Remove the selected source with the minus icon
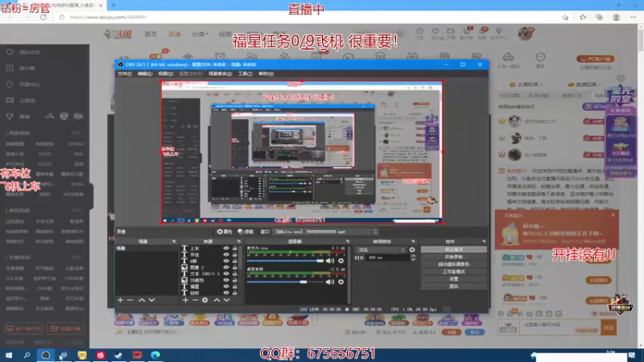The width and height of the screenshot is (644, 362). [x=195, y=300]
